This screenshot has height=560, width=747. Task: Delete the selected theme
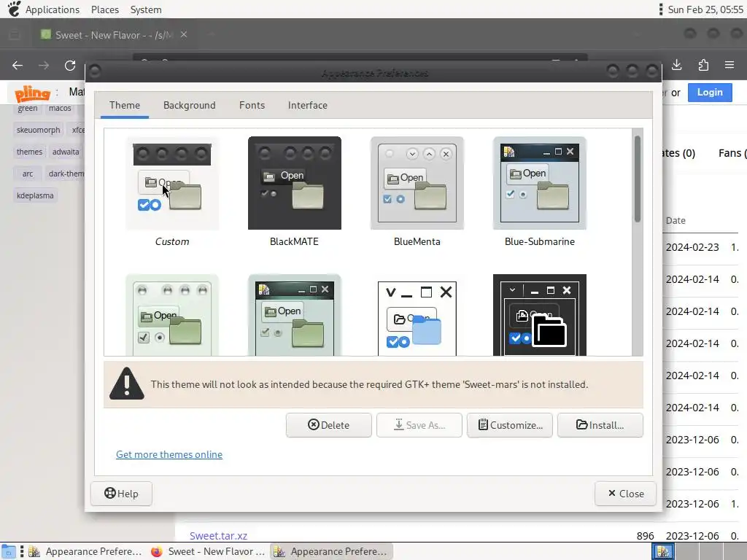[329, 425]
